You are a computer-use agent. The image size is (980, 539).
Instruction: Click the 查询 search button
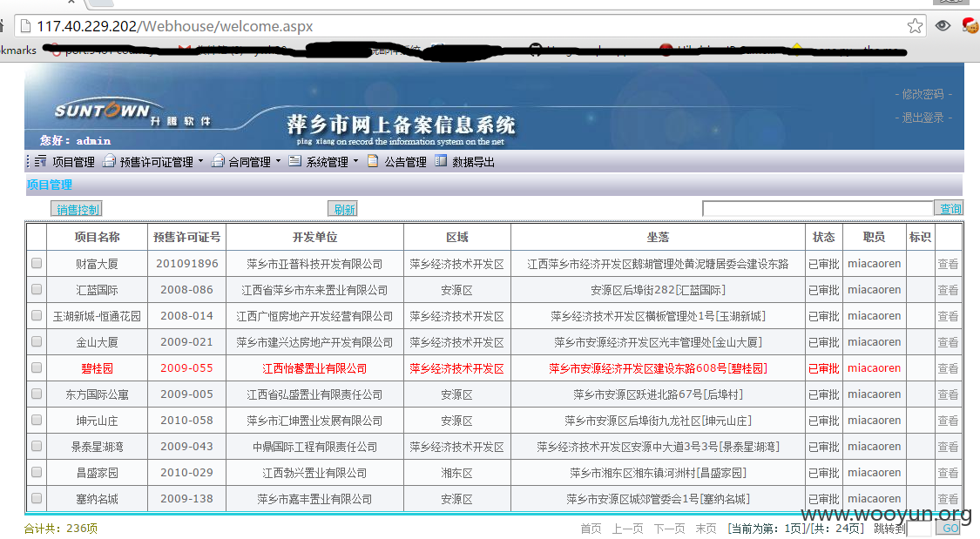pos(949,209)
